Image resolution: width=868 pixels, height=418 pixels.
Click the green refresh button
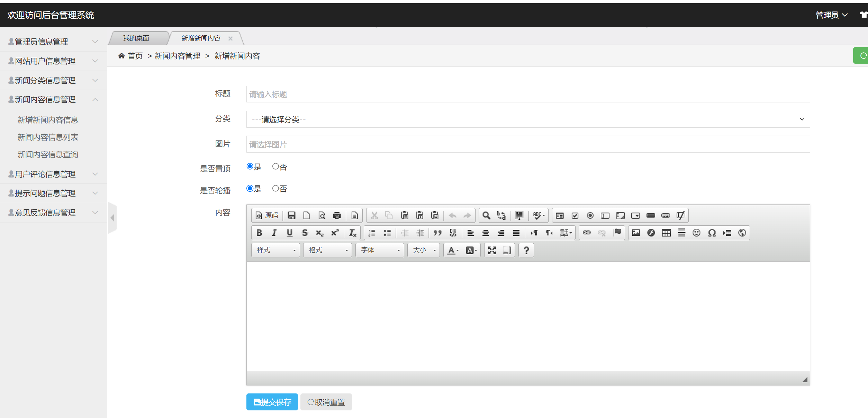[861, 56]
